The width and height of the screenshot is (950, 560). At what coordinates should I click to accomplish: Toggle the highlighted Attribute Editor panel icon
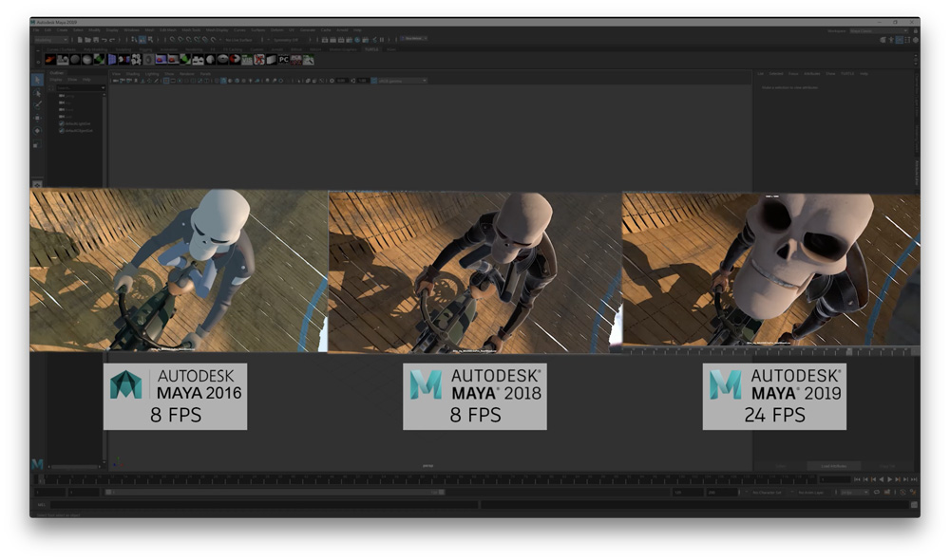click(902, 40)
